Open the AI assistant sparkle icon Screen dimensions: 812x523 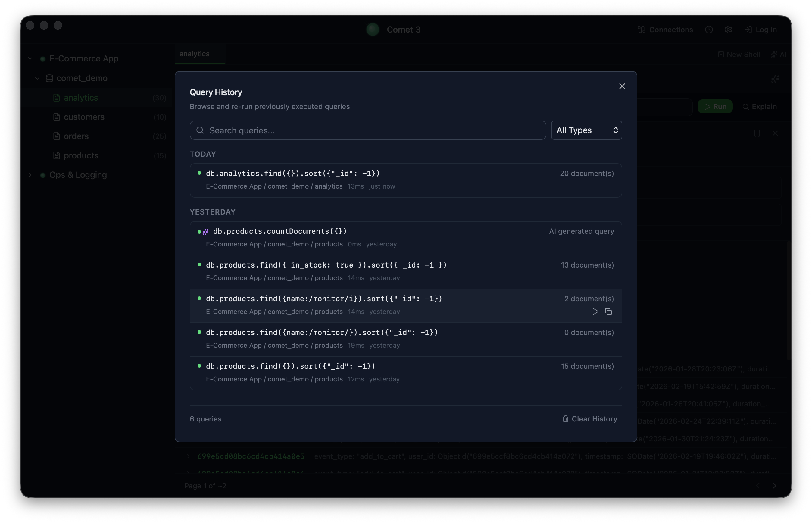pyautogui.click(x=775, y=54)
